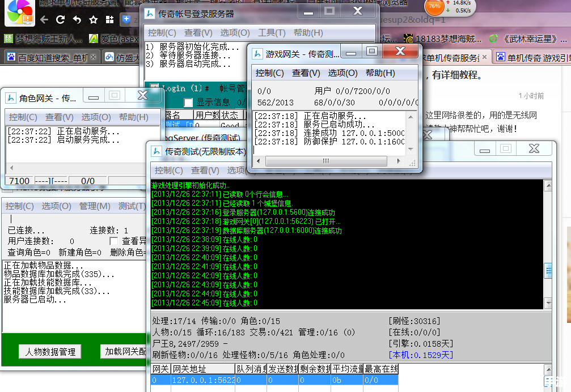Screen dimensions: 571x392
Task: Open 选项(O) menu in 游戏网关 window
Action: pyautogui.click(x=342, y=73)
